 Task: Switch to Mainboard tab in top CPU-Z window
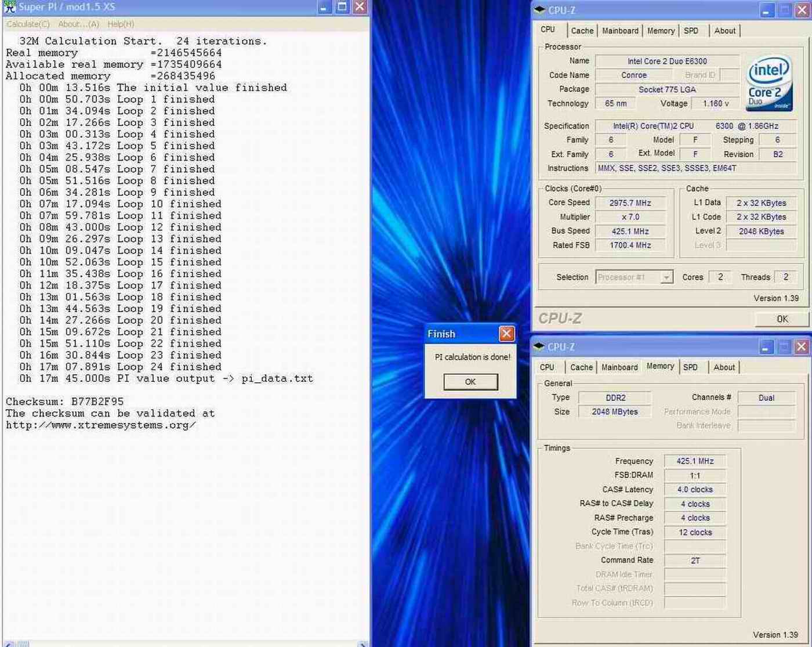[620, 31]
